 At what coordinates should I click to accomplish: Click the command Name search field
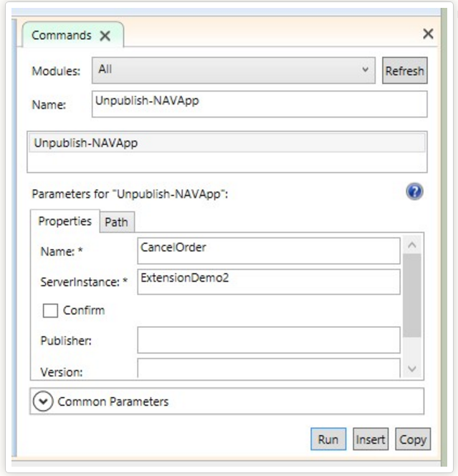pos(259,104)
